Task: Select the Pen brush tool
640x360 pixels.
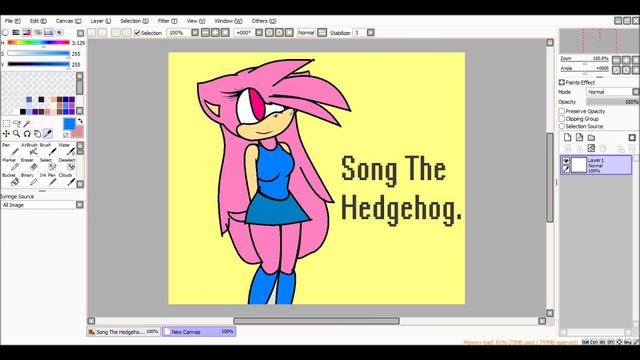Action: pyautogui.click(x=10, y=149)
